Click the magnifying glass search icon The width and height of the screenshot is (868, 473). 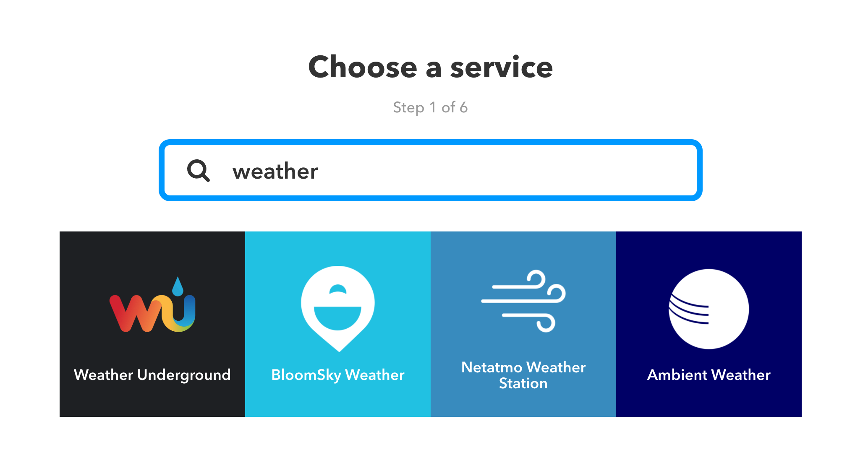click(198, 170)
